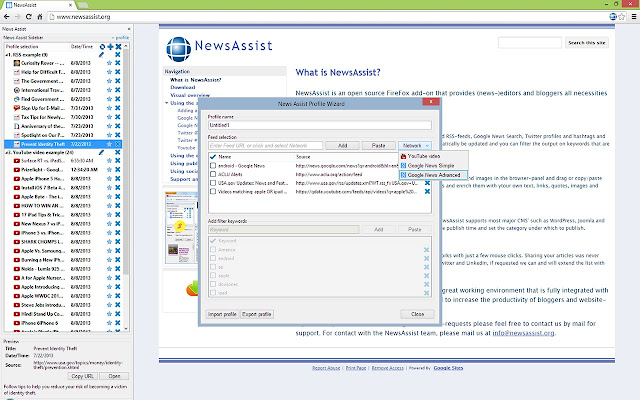Refresh profiles with the sidebar reload icon
Viewport: 640px width, 400px height.
pos(102,47)
